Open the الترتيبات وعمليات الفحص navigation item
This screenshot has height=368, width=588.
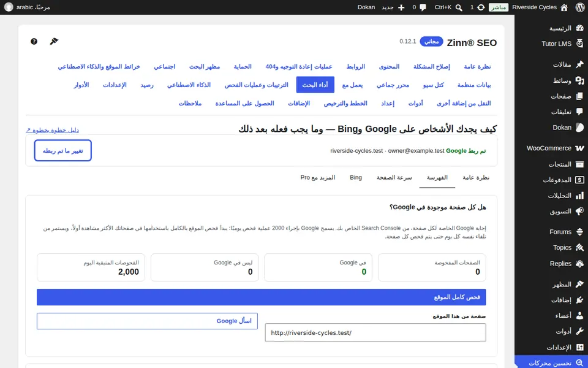click(257, 85)
